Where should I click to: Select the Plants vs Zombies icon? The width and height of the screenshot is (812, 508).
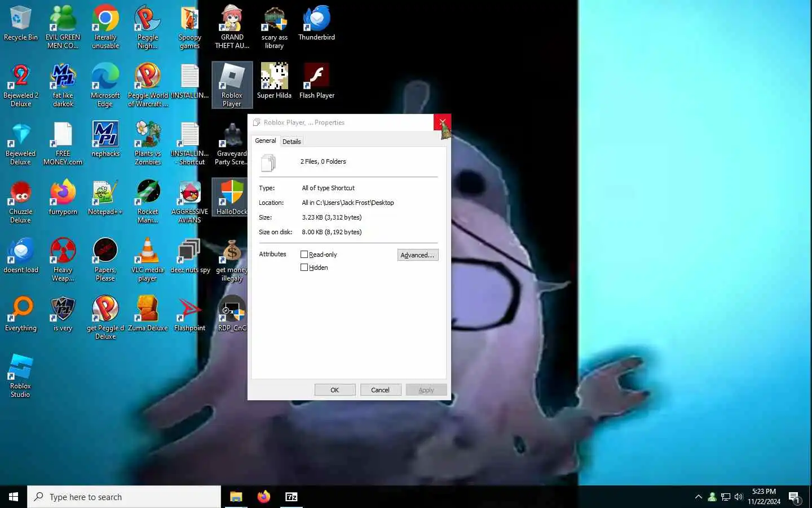(148, 143)
